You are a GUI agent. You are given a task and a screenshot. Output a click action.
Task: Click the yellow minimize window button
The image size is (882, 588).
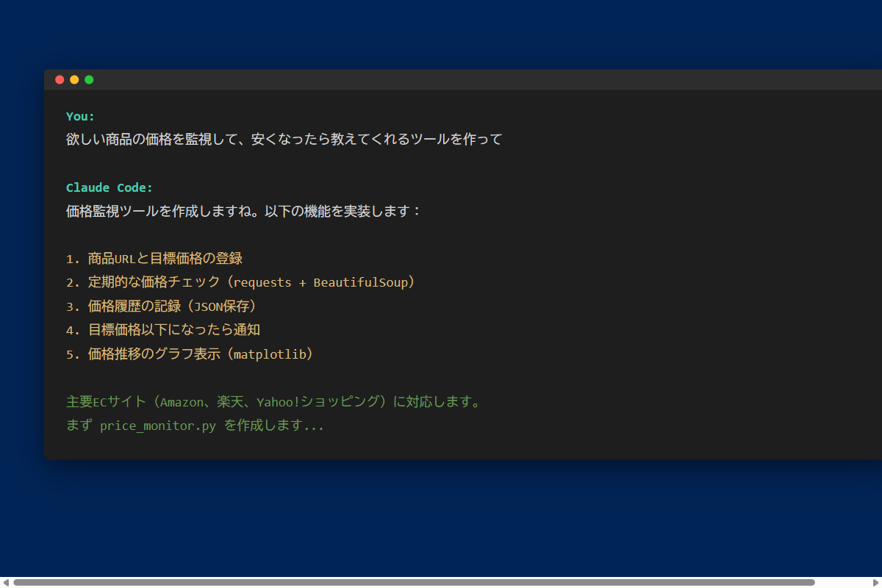click(74, 79)
